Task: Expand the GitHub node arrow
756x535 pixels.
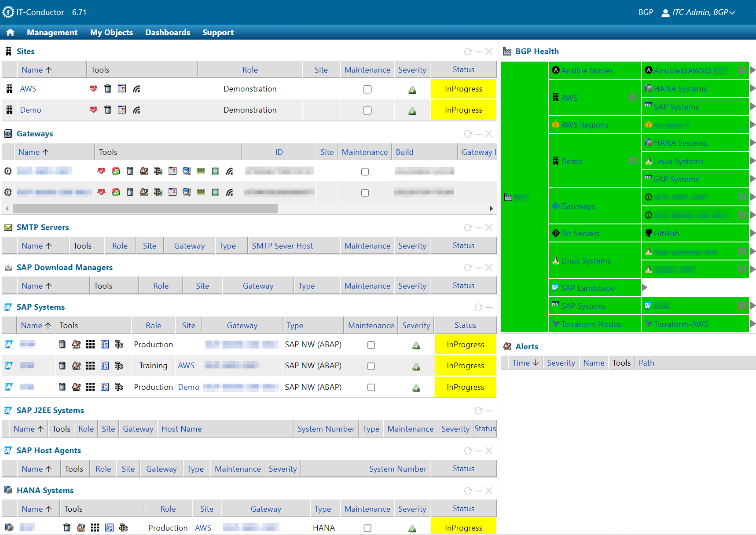Action: 752,233
